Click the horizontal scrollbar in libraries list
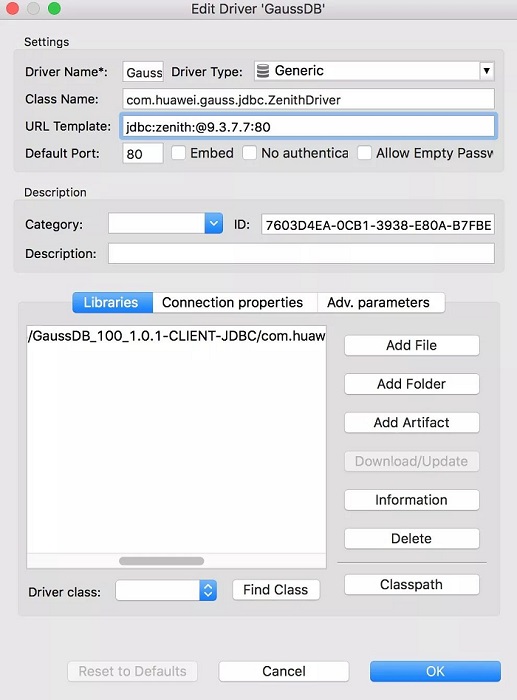 pos(162,561)
